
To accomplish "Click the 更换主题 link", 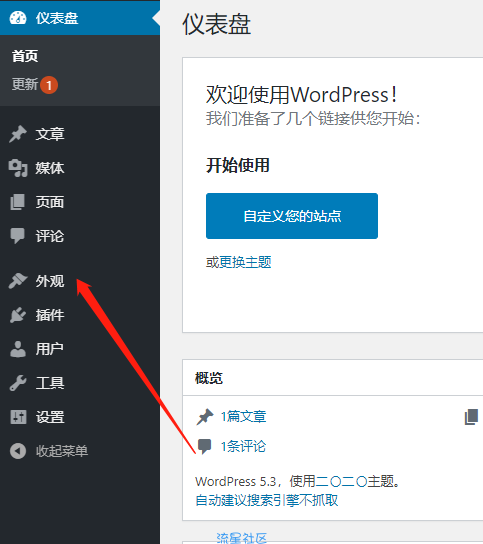I will coord(245,262).
